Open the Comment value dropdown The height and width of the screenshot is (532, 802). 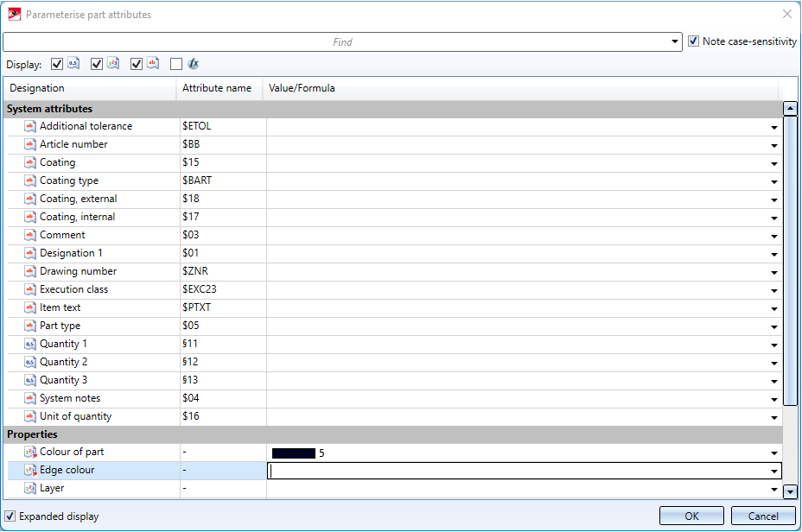[773, 236]
